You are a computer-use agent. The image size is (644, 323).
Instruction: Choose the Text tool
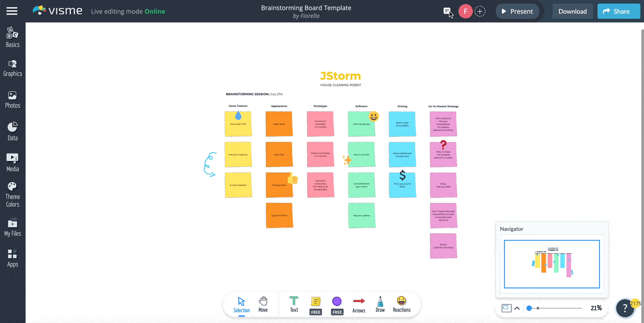pyautogui.click(x=294, y=304)
